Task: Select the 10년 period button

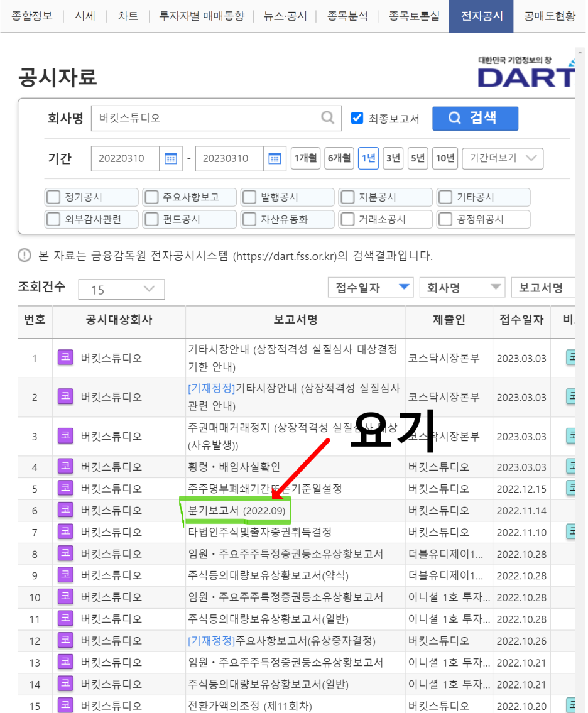Action: (445, 158)
